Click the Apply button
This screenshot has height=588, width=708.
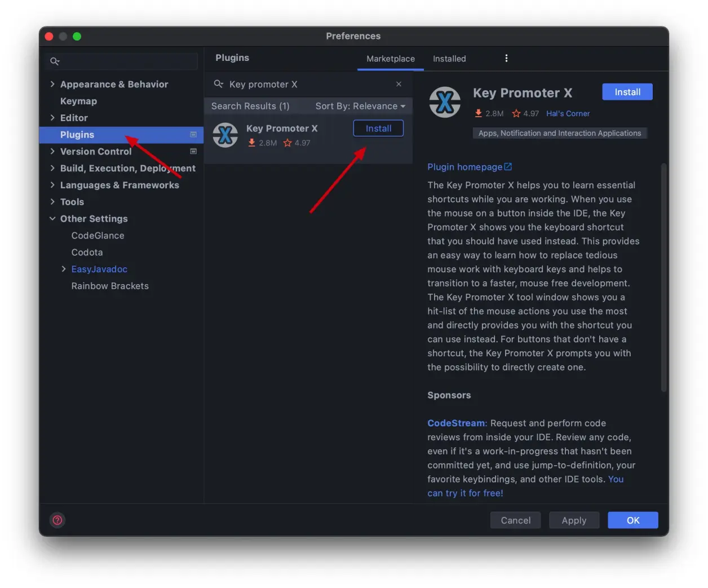pos(574,520)
